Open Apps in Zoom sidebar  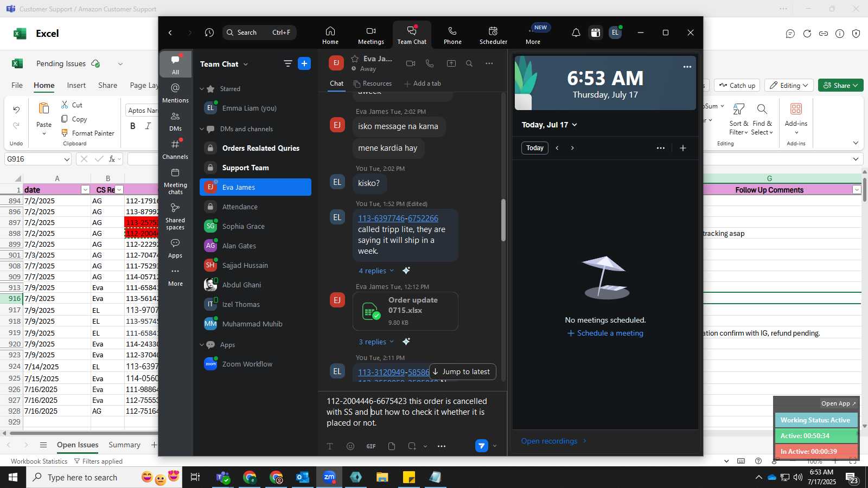click(175, 248)
